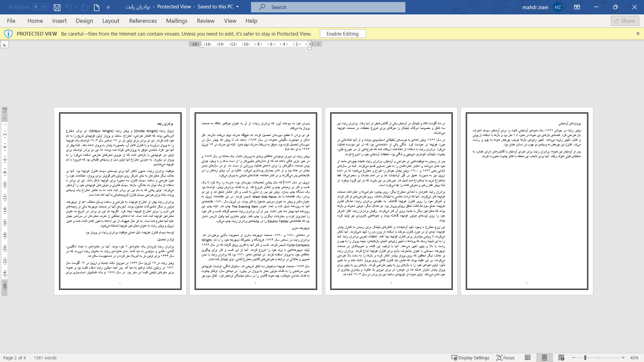
Task: Close the Protected View message bar
Action: (x=638, y=34)
